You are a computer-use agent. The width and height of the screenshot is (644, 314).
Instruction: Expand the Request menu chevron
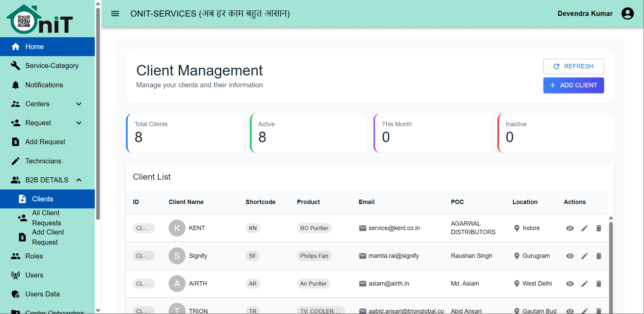pos(79,123)
